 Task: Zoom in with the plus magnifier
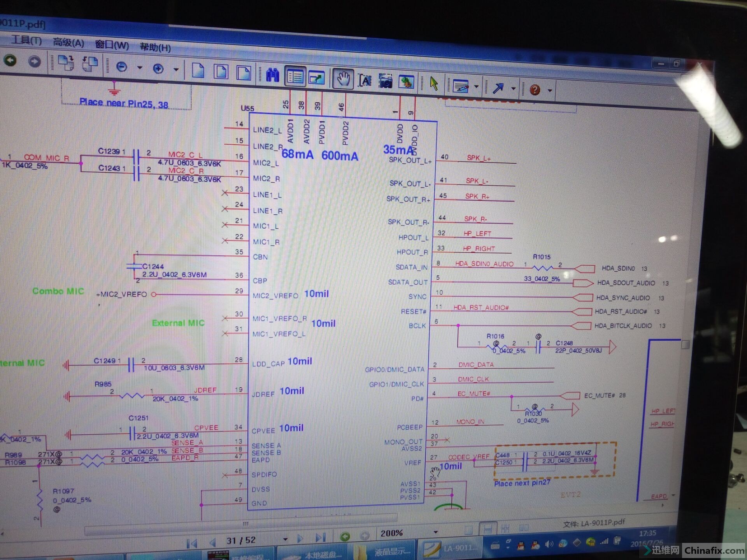coord(158,69)
